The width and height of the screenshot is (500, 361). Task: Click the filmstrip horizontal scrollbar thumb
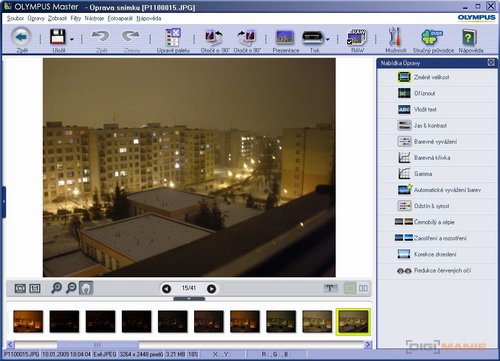[98, 345]
